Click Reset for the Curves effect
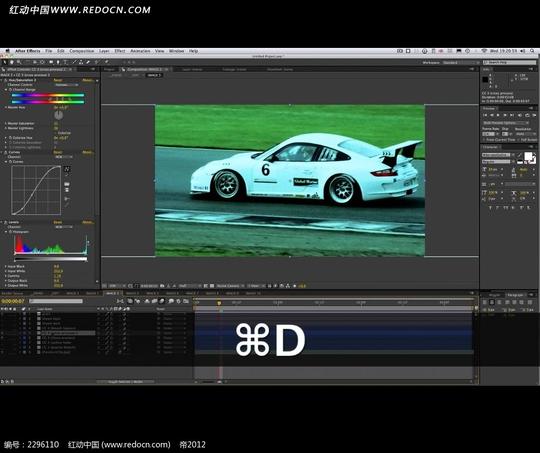The width and height of the screenshot is (540, 453). click(x=58, y=152)
